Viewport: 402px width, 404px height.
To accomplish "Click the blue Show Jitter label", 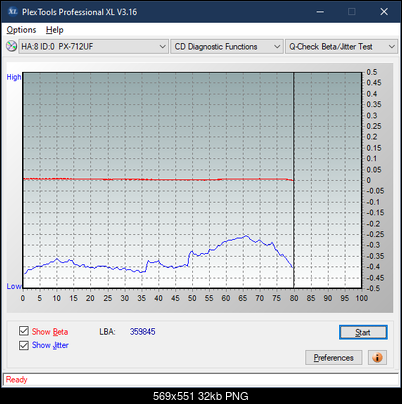I will 50,345.
